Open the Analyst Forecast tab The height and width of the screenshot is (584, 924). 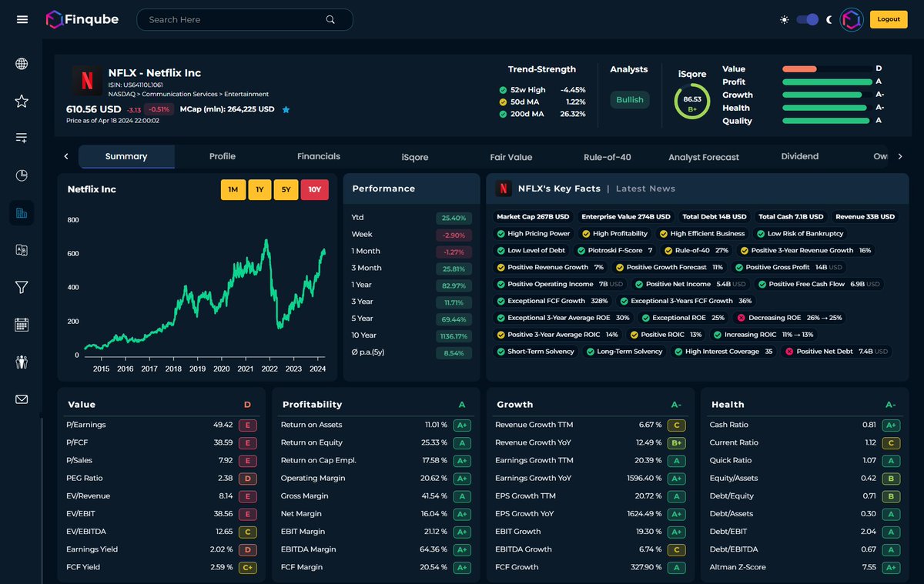pyautogui.click(x=704, y=157)
